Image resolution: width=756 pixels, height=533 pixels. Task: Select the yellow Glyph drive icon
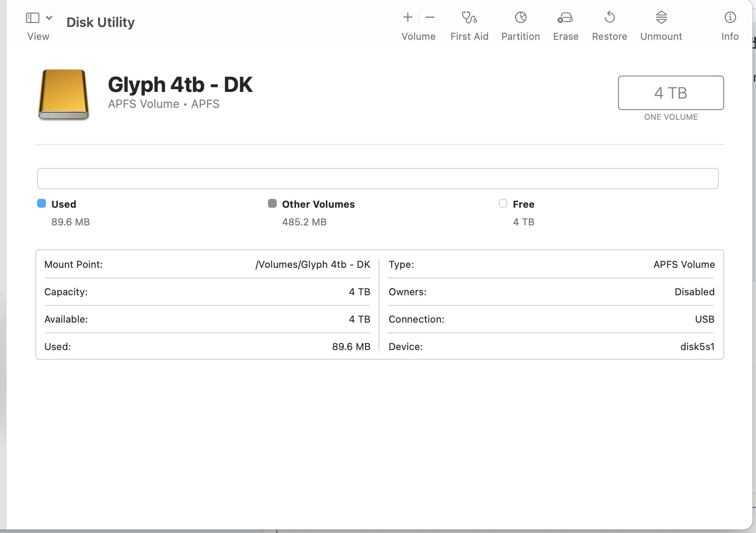pos(64,95)
